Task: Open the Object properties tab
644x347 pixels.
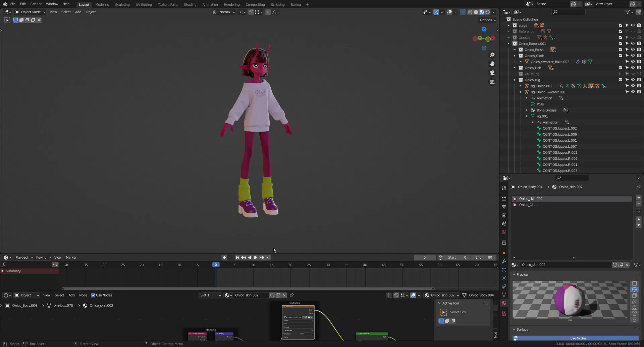Action: pyautogui.click(x=504, y=253)
